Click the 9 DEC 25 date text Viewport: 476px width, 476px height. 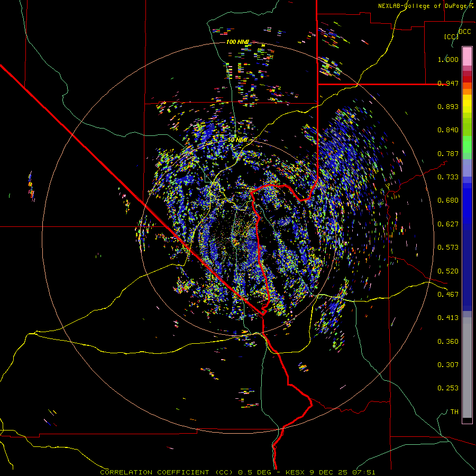[x=328, y=472]
